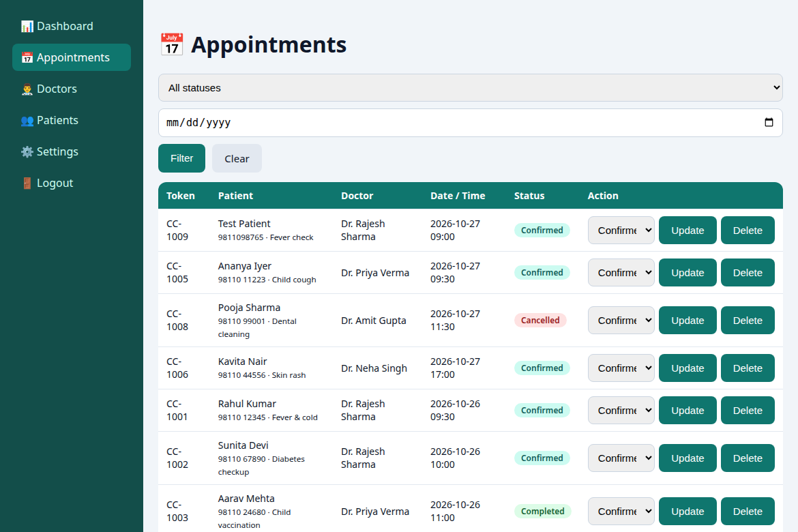
Task: Click patient name Rahul Kumar
Action: (x=247, y=404)
